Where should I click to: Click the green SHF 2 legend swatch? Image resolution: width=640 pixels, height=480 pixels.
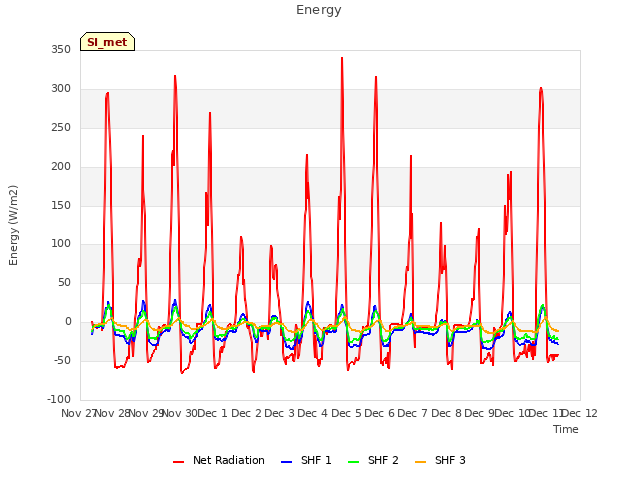[x=353, y=462]
